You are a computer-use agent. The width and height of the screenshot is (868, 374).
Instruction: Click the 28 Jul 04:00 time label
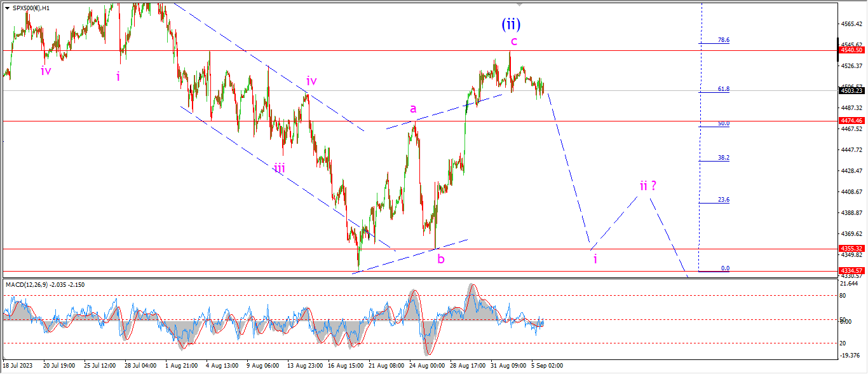coord(140,366)
